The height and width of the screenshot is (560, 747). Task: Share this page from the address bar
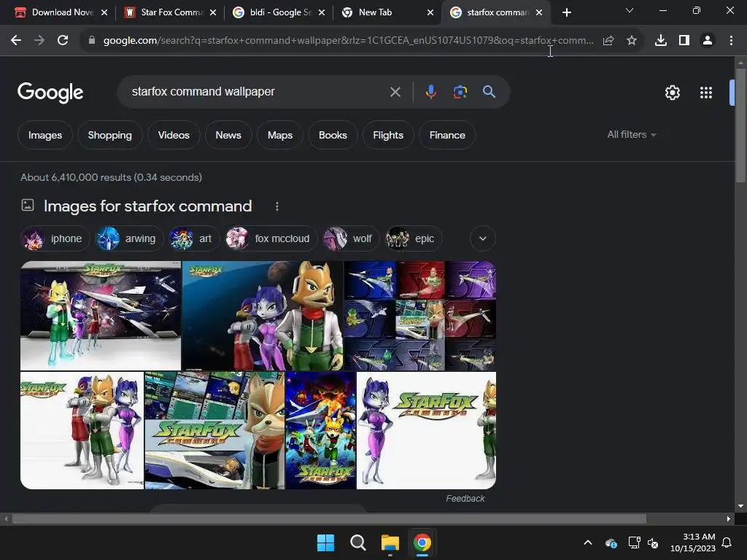coord(608,41)
